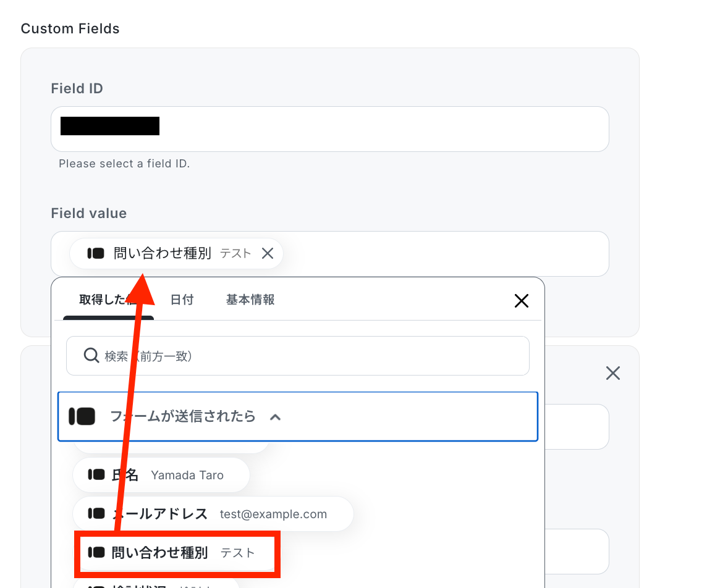Click the icon in the メールアドレス chip

(x=96, y=513)
